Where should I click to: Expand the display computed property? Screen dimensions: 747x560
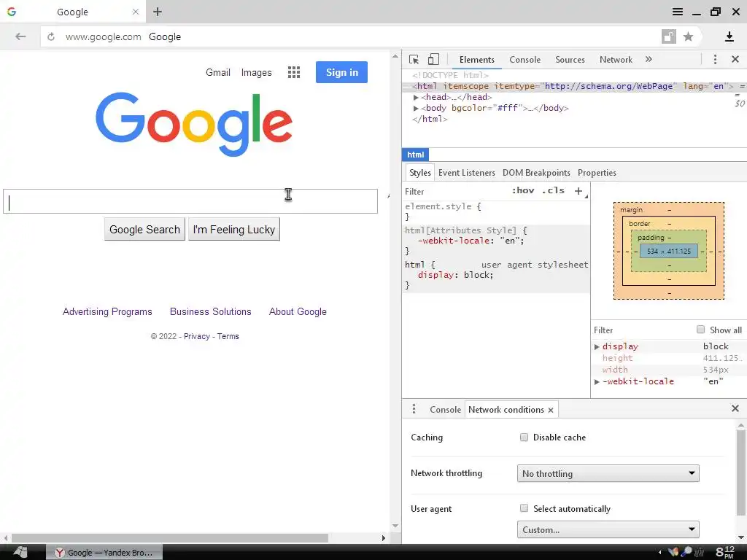coord(597,346)
